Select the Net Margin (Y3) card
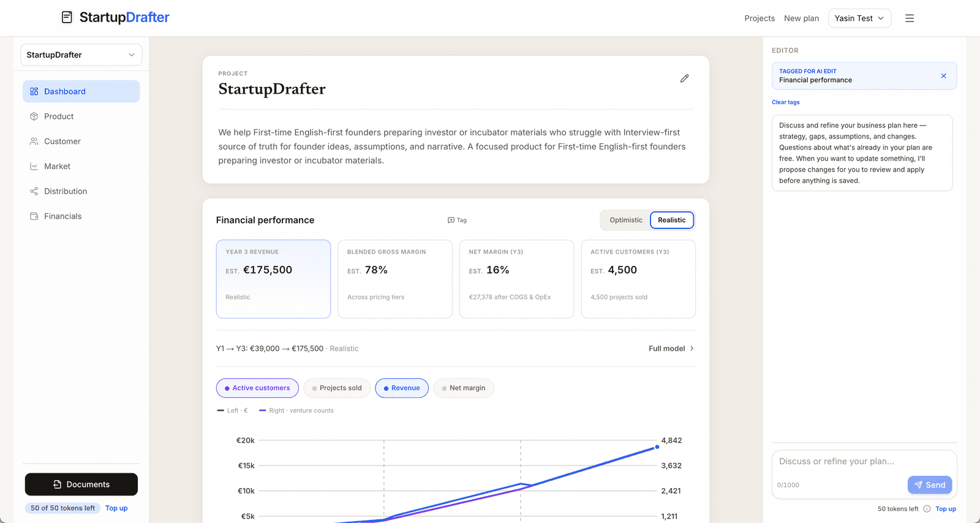 point(516,279)
